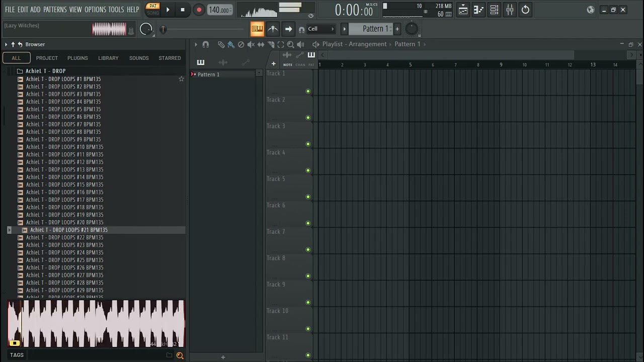Image resolution: width=644 pixels, height=362 pixels.
Task: Mute Track 2 with its green light
Action: pos(308,118)
